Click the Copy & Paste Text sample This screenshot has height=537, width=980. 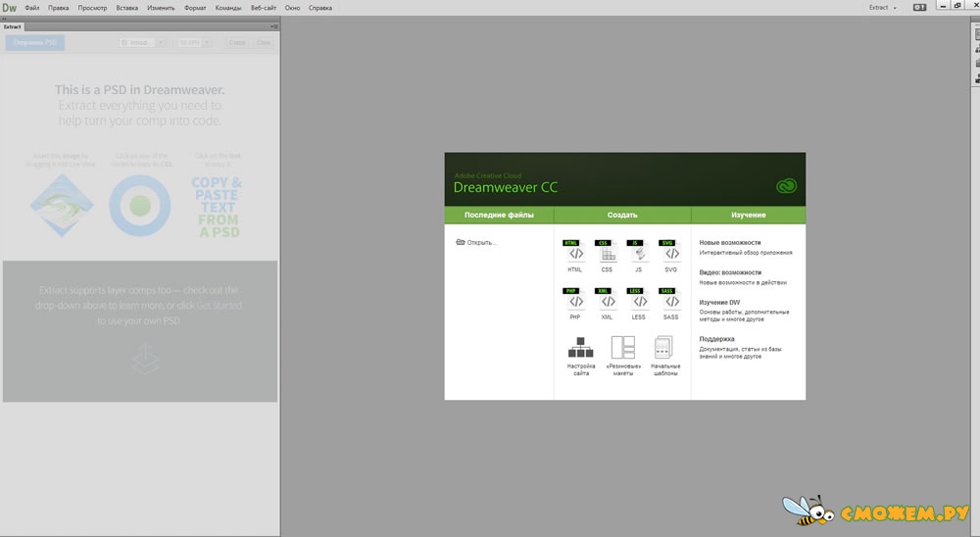click(x=217, y=207)
